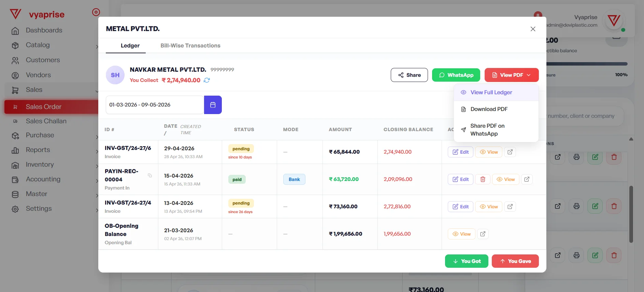Screen dimensions: 644x292
Task: Click the Purchase package icon
Action: (15, 136)
